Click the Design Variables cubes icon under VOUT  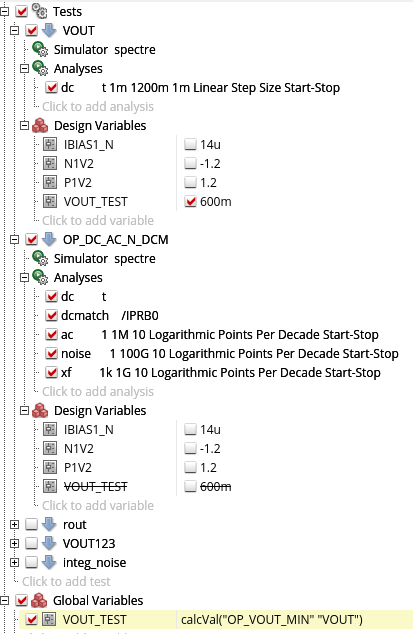click(40, 125)
